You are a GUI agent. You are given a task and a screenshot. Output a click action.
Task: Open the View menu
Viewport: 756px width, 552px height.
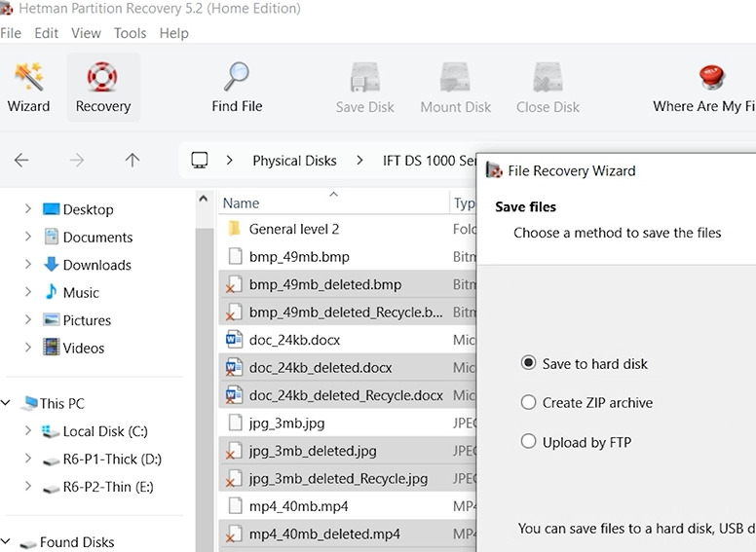(86, 33)
